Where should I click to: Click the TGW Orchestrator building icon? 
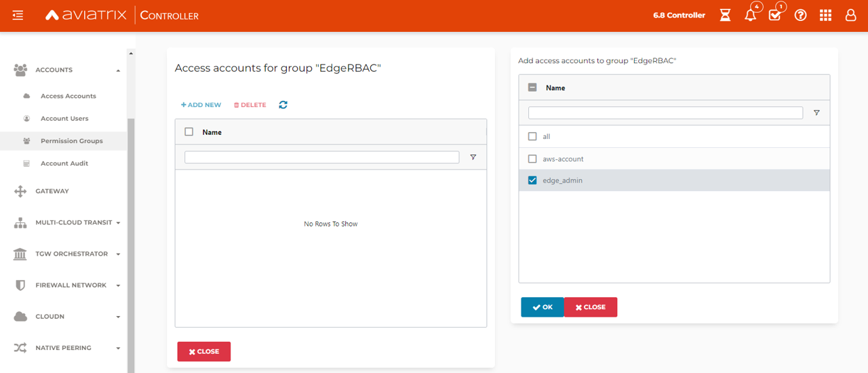20,254
